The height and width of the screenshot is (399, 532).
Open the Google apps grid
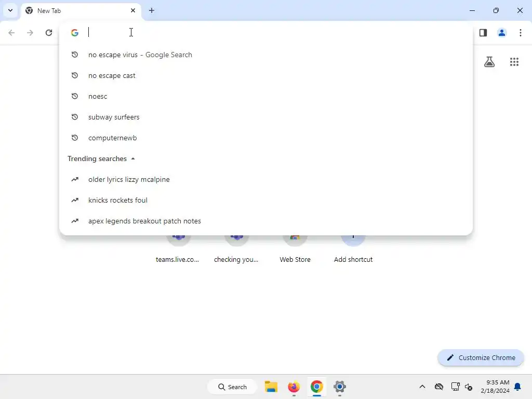[514, 62]
